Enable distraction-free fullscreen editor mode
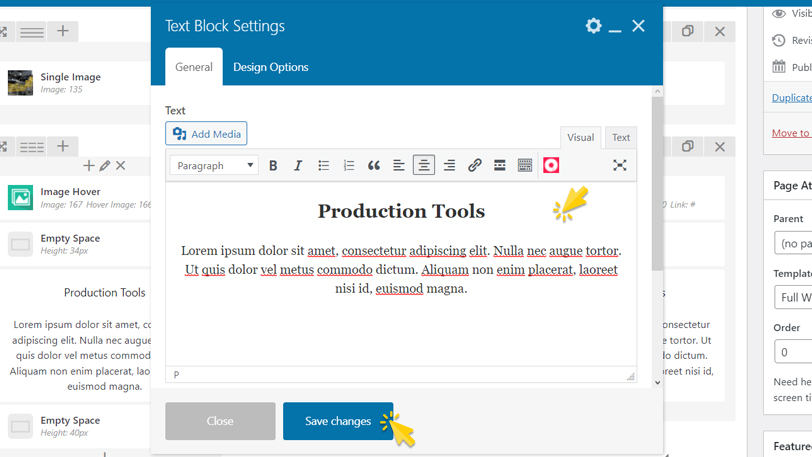 [x=620, y=166]
